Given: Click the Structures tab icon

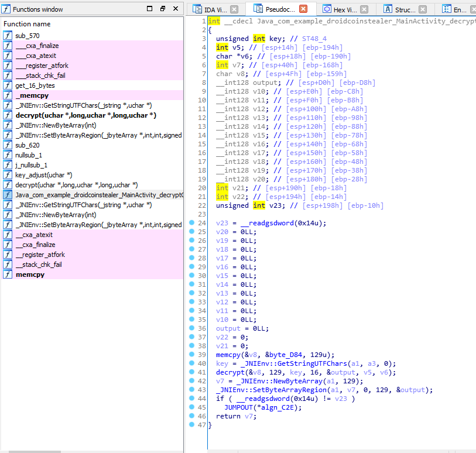Looking at the screenshot, I should coord(388,9).
